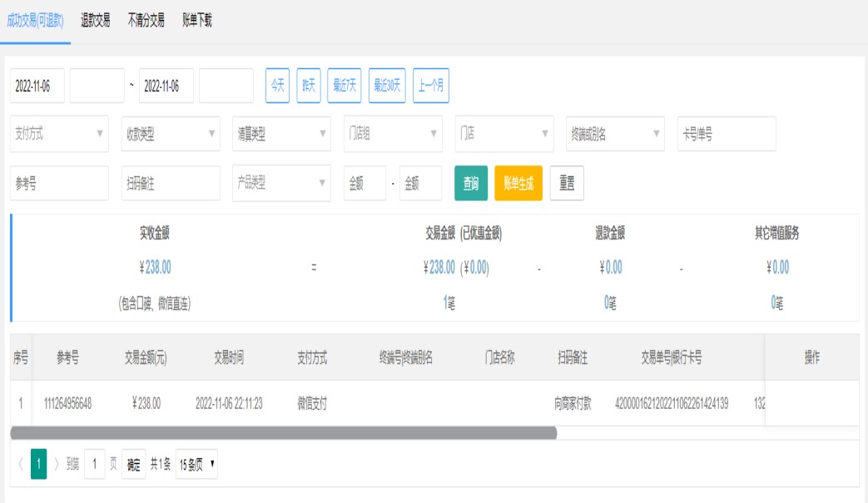868x503 pixels.
Task: Switch to the 退款交易 tab
Action: (96, 21)
